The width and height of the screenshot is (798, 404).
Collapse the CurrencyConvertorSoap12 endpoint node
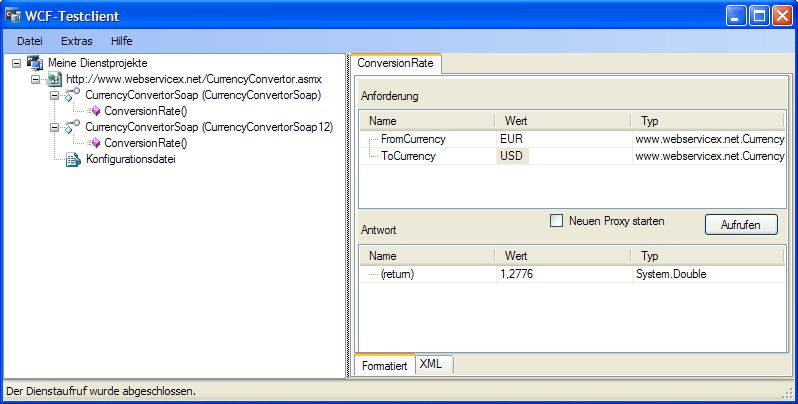tap(54, 127)
